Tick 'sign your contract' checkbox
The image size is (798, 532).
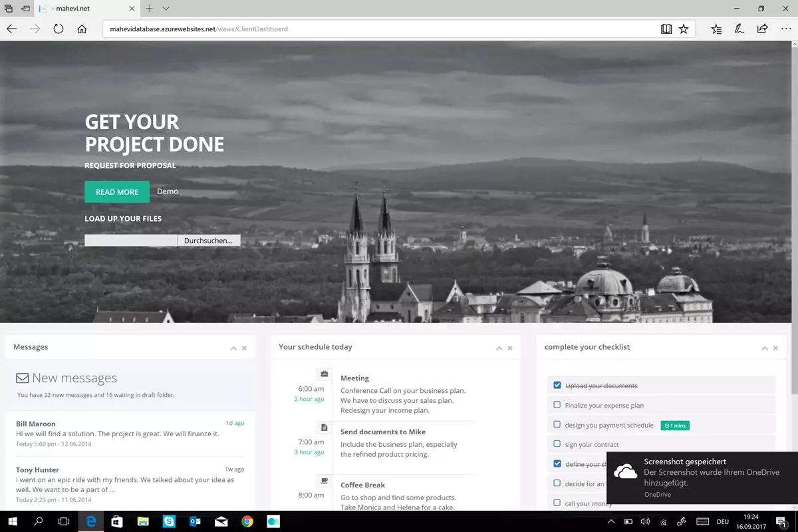557,444
